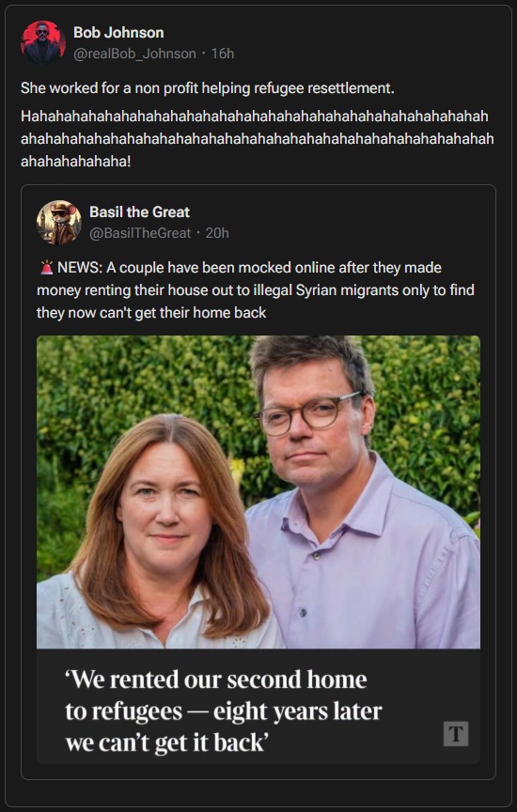Image resolution: width=517 pixels, height=812 pixels.
Task: Click the Times 'T' logo icon
Action: 456,734
